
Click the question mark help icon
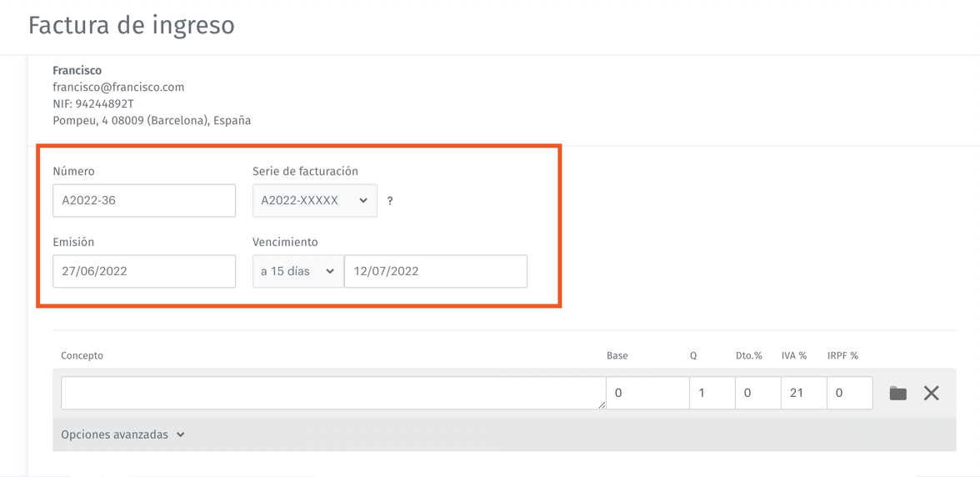pyautogui.click(x=390, y=201)
